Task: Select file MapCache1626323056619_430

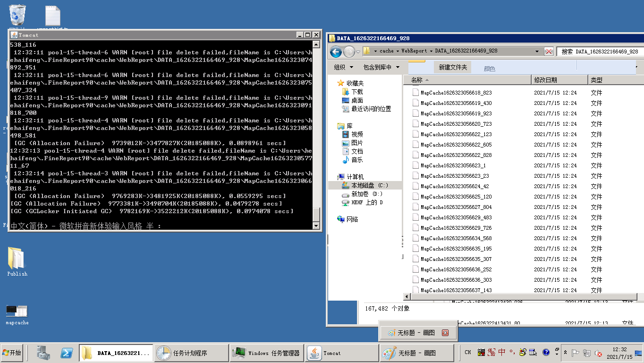Action: pos(456,103)
